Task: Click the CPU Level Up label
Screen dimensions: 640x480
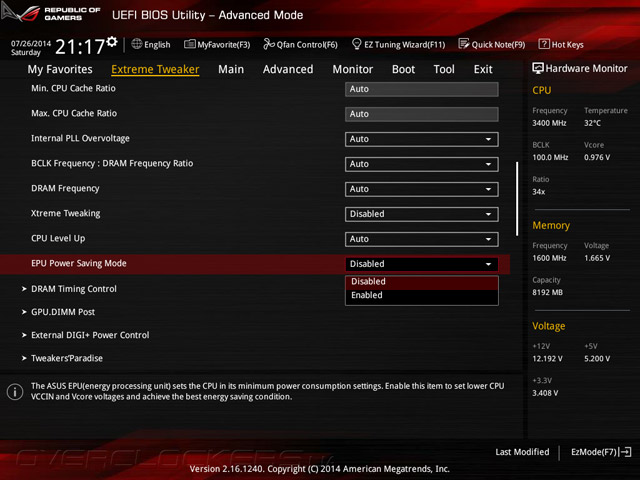Action: click(58, 239)
